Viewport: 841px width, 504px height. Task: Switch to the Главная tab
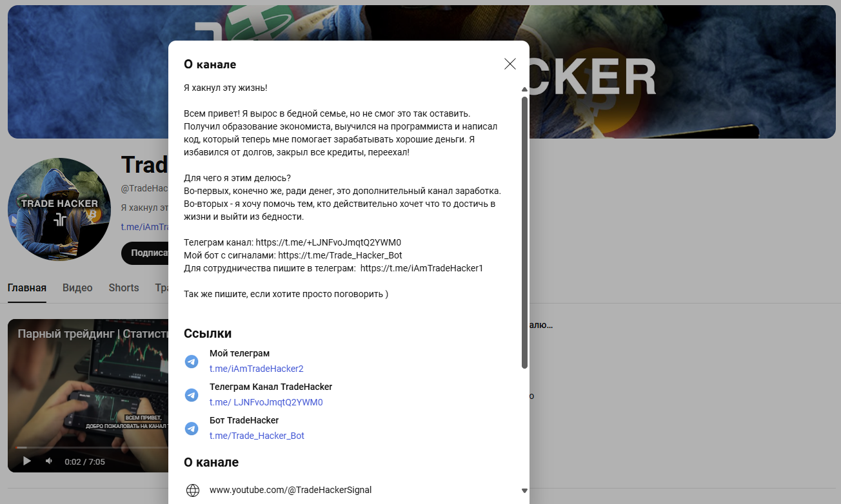pos(27,288)
